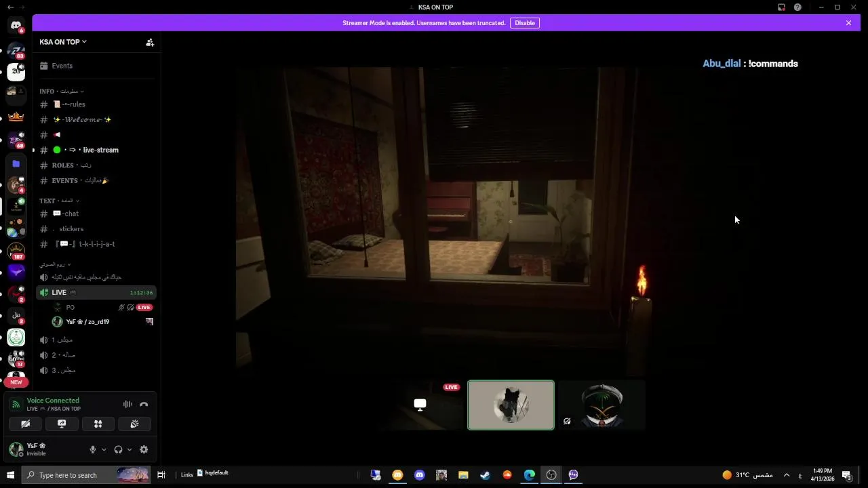This screenshot has height=488, width=868.
Task: Open output device options arrow
Action: click(129, 449)
